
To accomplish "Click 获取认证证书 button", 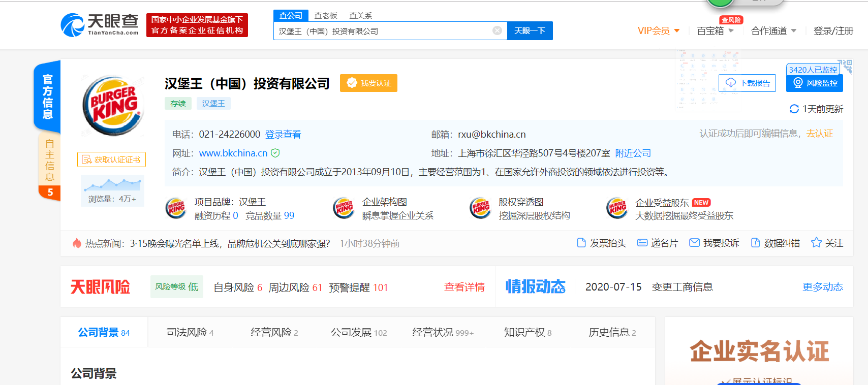I will [x=111, y=159].
